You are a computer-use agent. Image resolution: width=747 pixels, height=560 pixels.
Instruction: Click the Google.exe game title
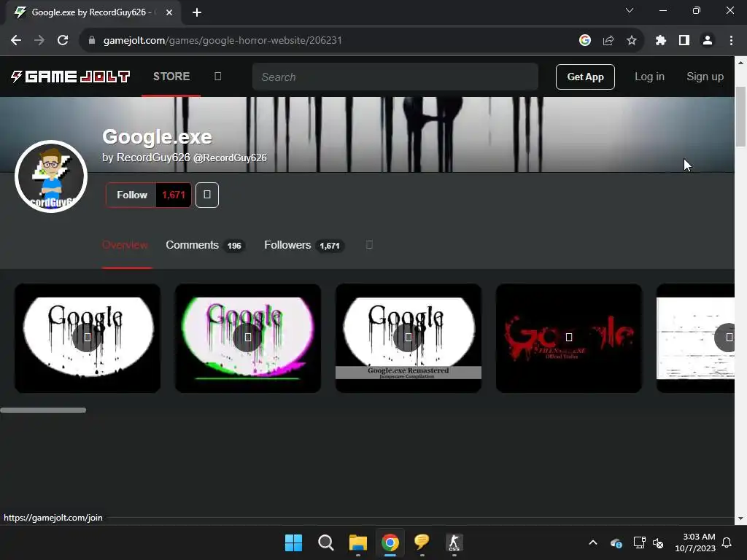pos(157,136)
